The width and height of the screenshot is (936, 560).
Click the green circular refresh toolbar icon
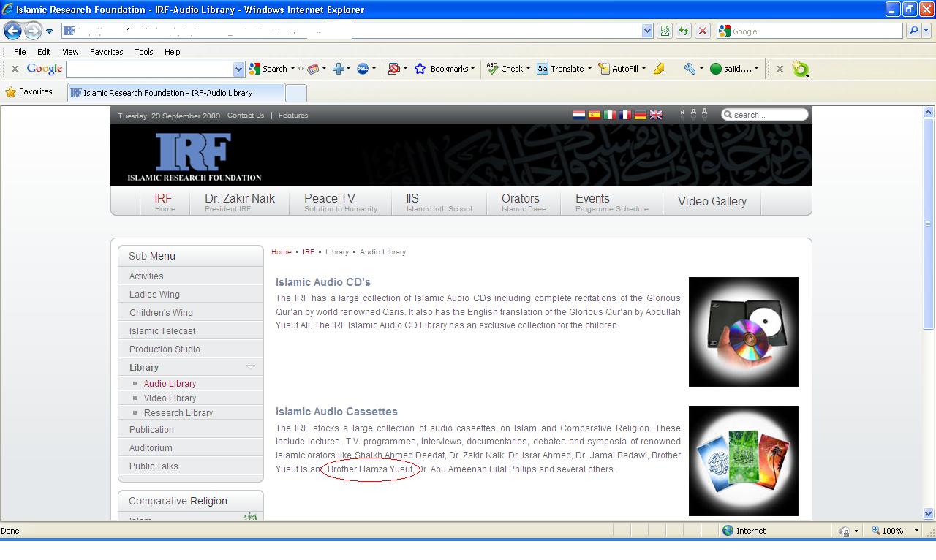click(x=801, y=69)
